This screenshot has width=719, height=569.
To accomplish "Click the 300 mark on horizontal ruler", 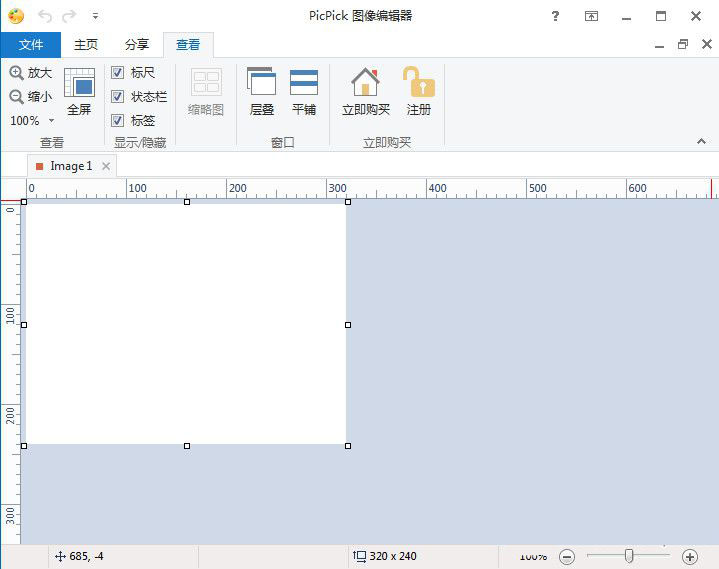I will pos(337,188).
